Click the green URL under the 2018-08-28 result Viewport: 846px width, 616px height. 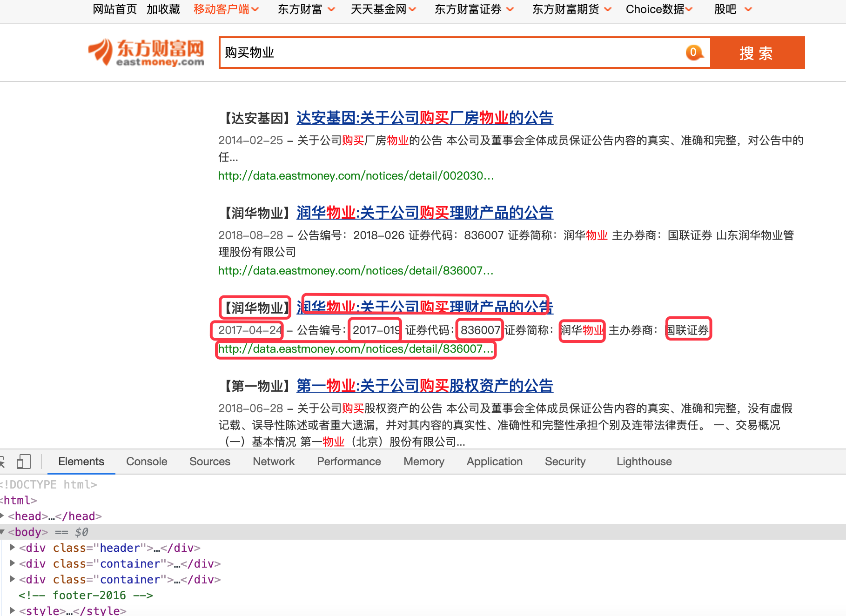click(356, 271)
